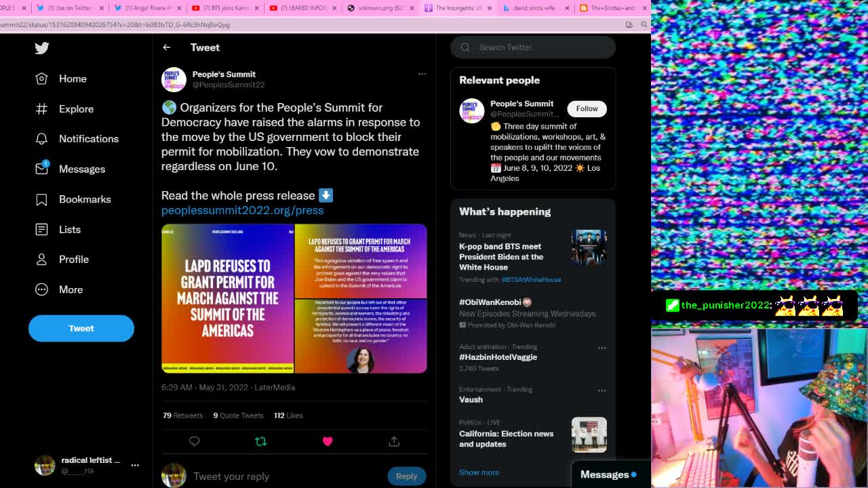Switch to the unknown.png browser tab

coord(379,8)
